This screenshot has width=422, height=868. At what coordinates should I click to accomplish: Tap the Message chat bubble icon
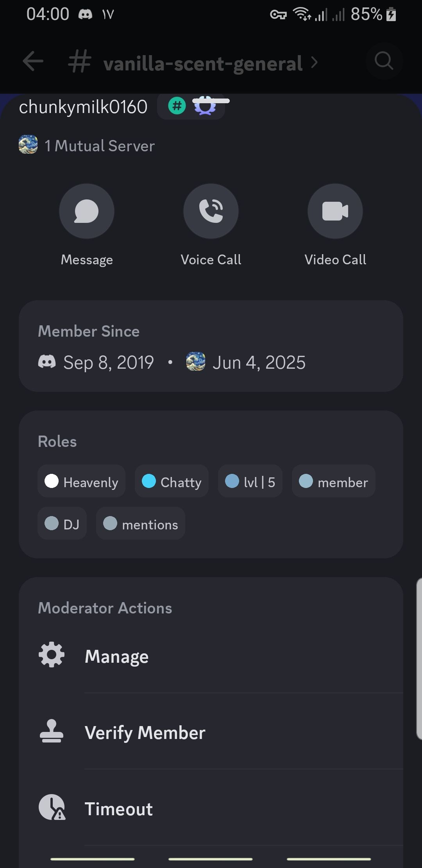coord(86,211)
